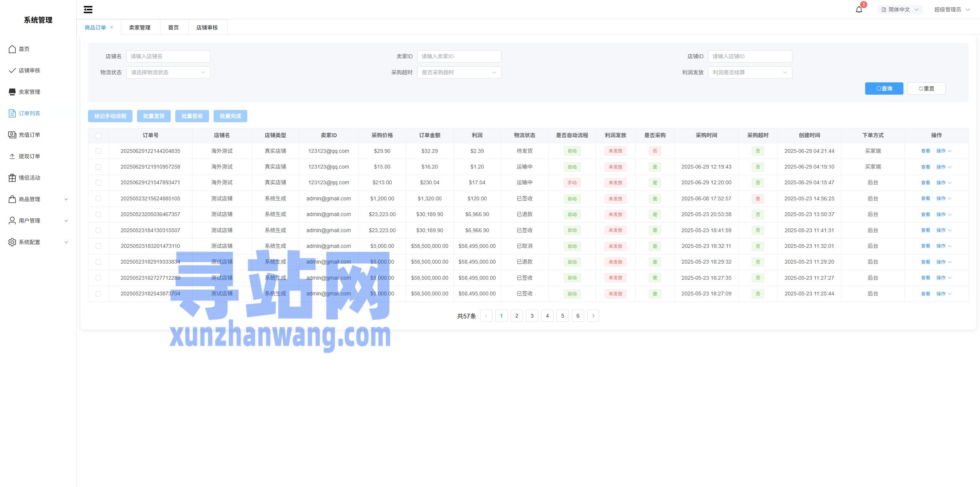Click the 订单号 column header

tap(150, 135)
